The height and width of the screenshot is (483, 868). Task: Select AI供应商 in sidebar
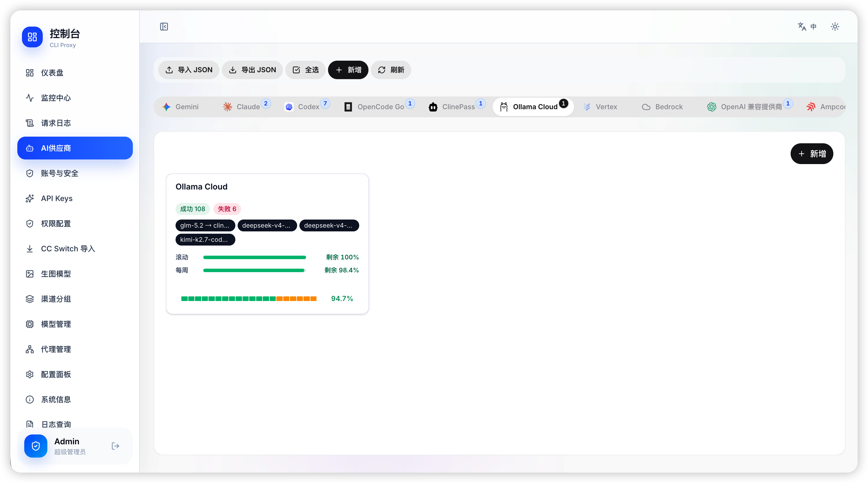pos(75,148)
